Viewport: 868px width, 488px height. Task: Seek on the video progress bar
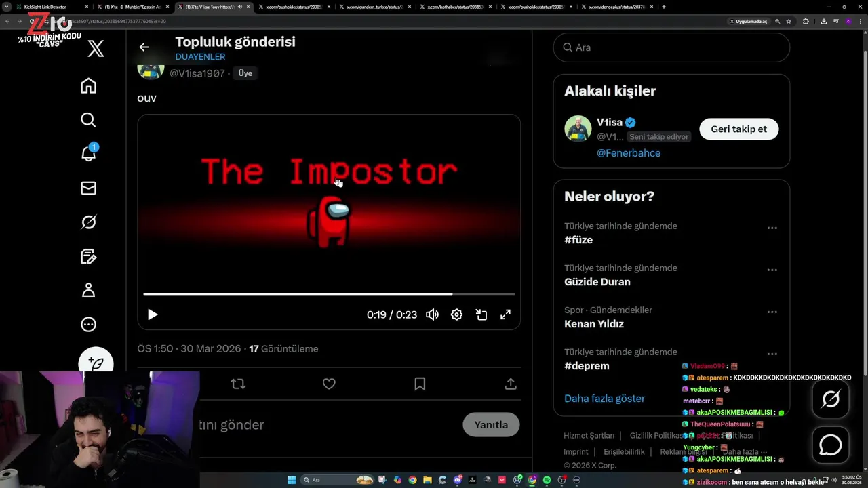click(x=329, y=294)
